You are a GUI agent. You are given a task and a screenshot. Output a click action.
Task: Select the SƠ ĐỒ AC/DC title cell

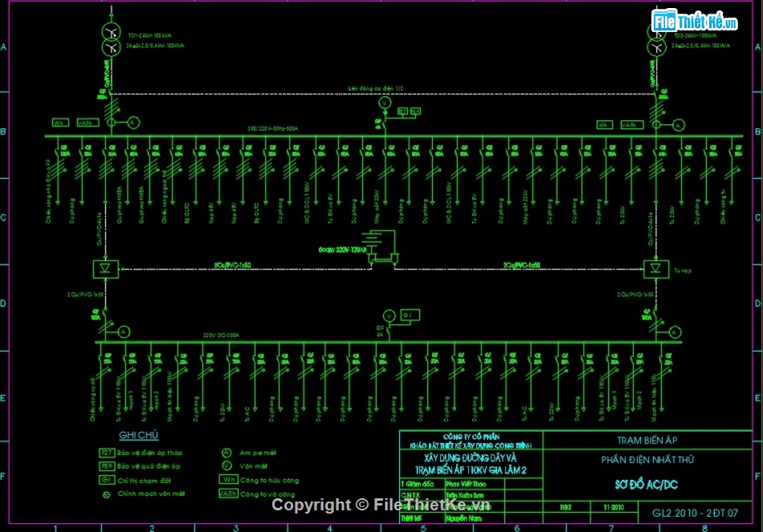[x=648, y=485]
